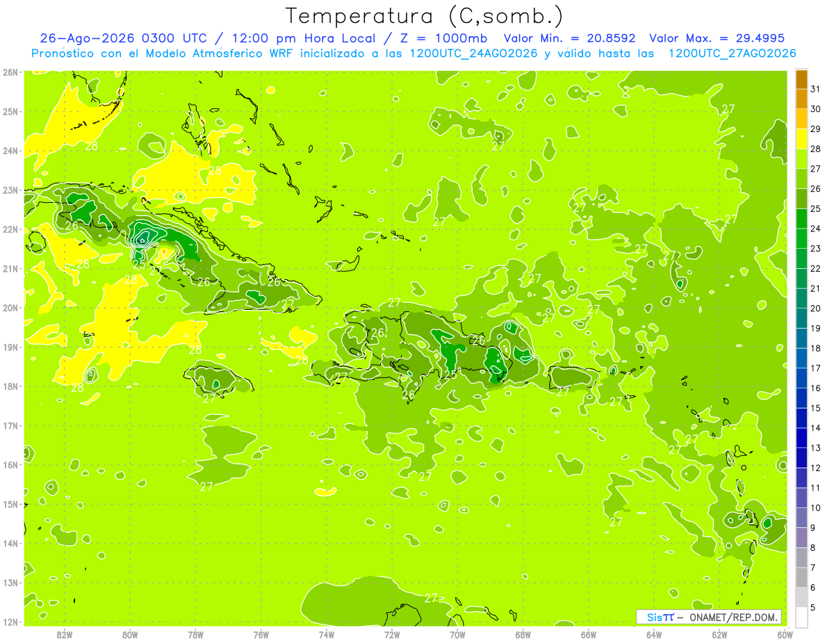Click the deep blue 12–13 legend swatch
This screenshot has width=834, height=644.
point(801,458)
